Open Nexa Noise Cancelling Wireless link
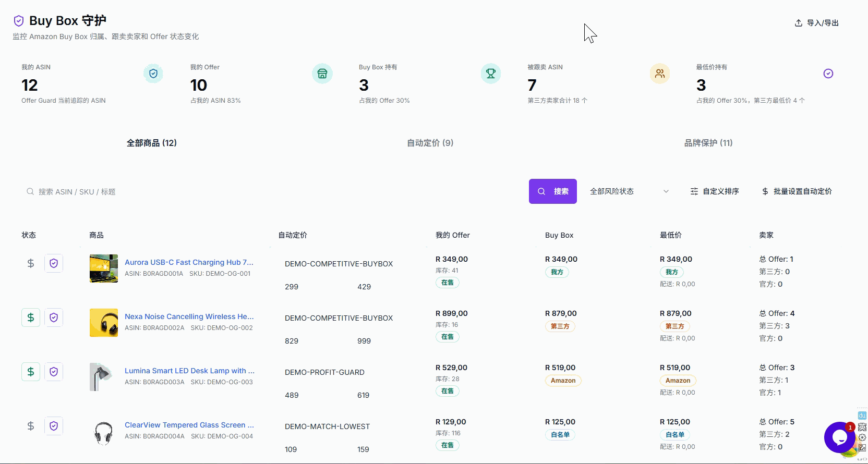Image resolution: width=868 pixels, height=464 pixels. [x=189, y=316]
